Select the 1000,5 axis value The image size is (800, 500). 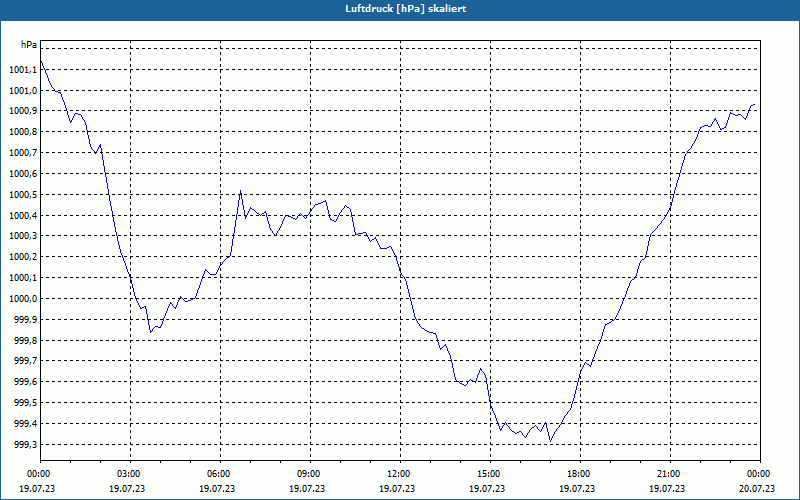click(x=23, y=195)
